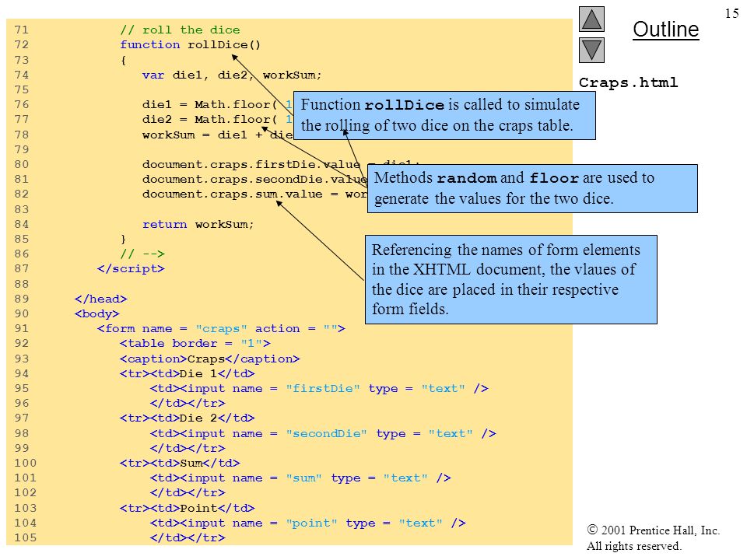The image size is (747, 560).
Task: Click 'die1 = Math.floor(' on line 76
Action: tap(209, 104)
